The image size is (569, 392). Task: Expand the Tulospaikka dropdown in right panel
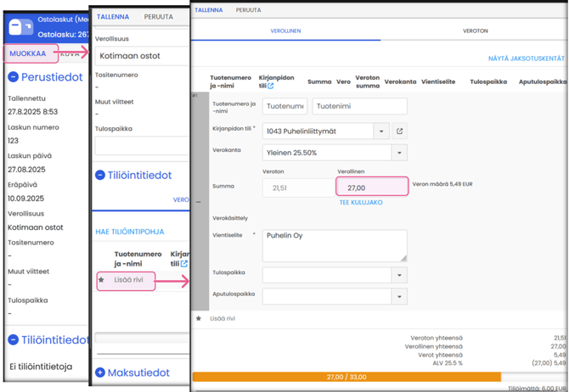[398, 276]
